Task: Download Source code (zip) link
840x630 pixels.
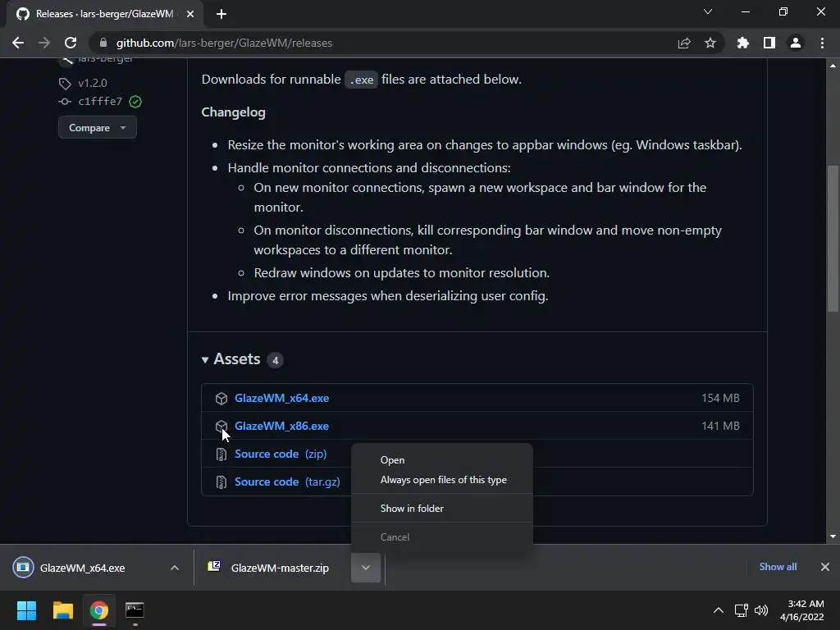Action: tap(281, 454)
